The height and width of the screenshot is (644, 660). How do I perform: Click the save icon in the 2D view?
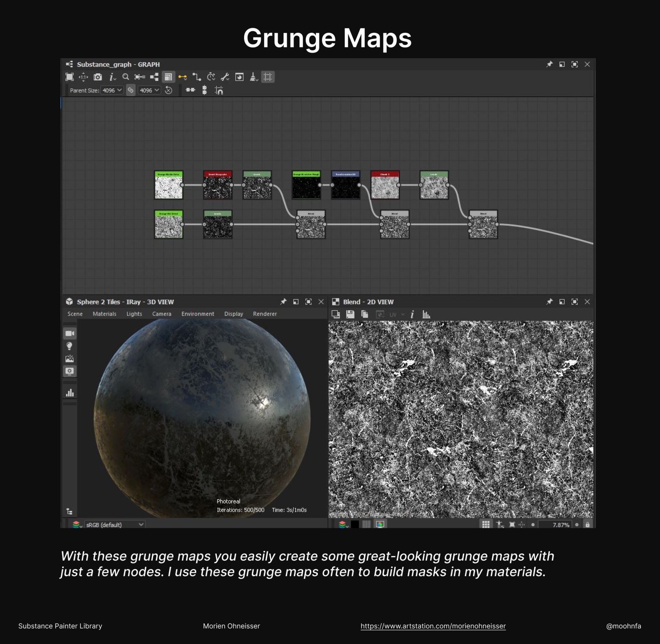(350, 314)
